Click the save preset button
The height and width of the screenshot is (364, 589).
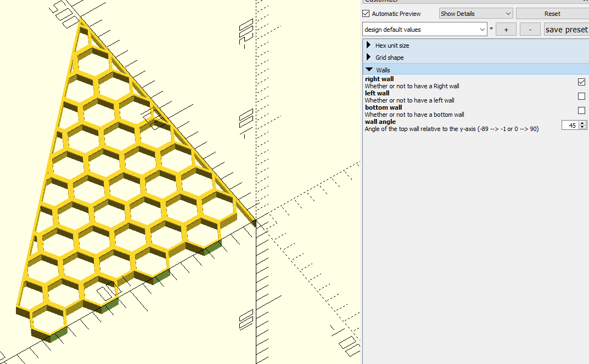pos(566,29)
